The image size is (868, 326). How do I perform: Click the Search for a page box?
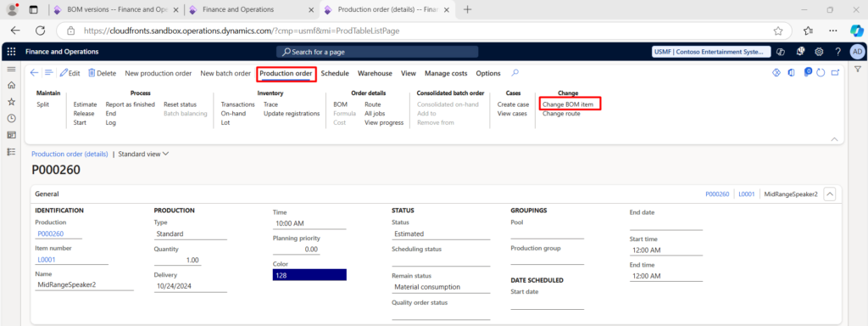(377, 52)
